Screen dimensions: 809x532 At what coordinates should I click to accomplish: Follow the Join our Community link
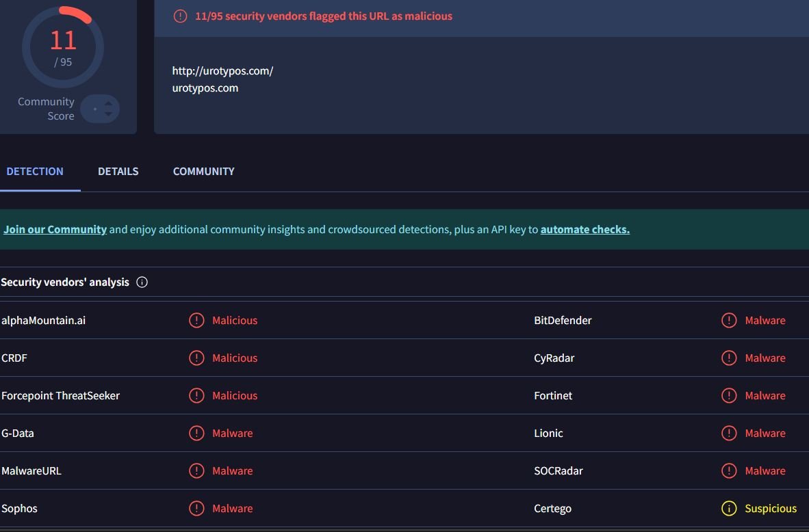tap(55, 229)
